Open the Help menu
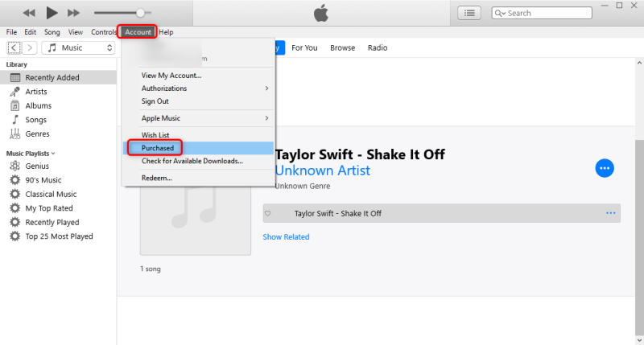 [x=166, y=32]
